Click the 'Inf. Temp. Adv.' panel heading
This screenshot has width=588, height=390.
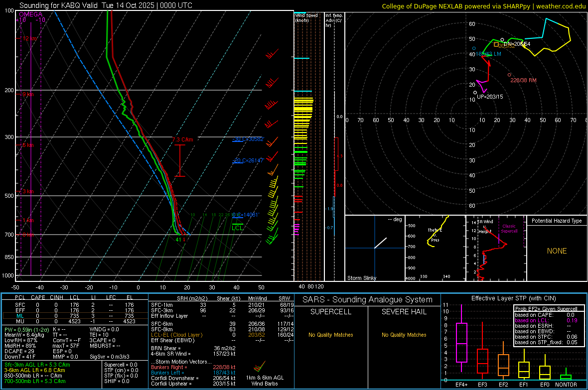point(334,20)
